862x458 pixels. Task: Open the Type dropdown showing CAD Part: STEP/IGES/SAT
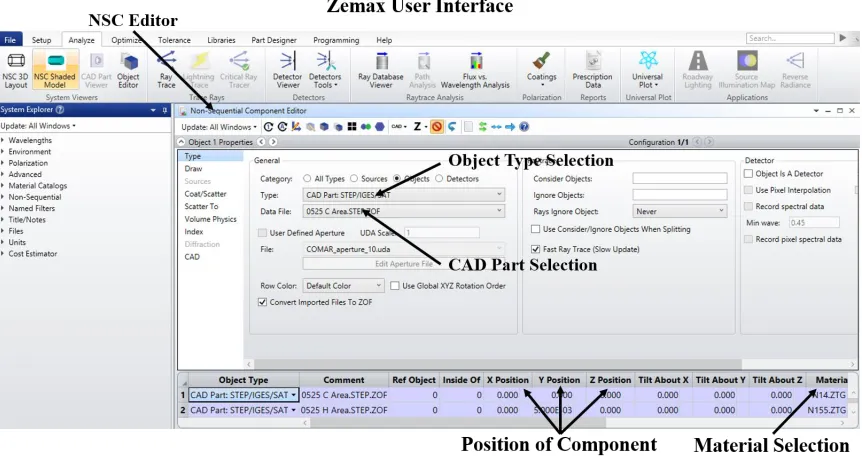[x=404, y=195]
